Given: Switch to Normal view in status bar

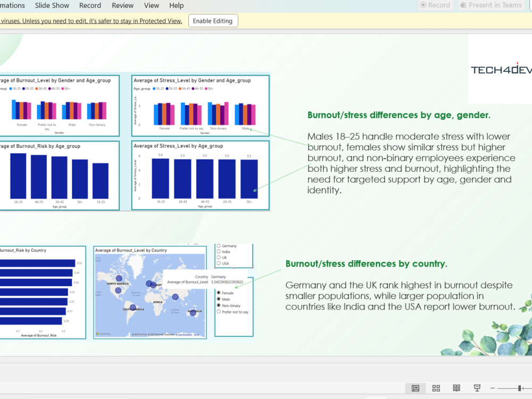Looking at the screenshot, I should point(415,388).
